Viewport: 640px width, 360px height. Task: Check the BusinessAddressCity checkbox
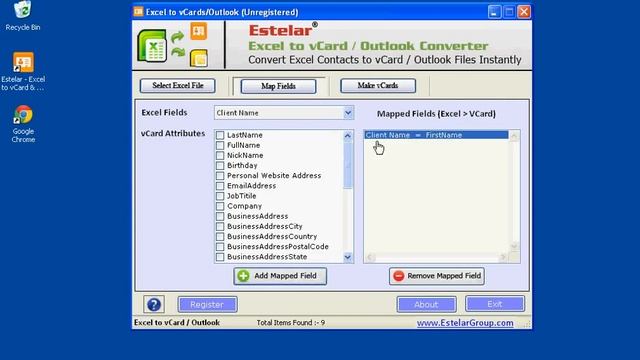[220, 227]
